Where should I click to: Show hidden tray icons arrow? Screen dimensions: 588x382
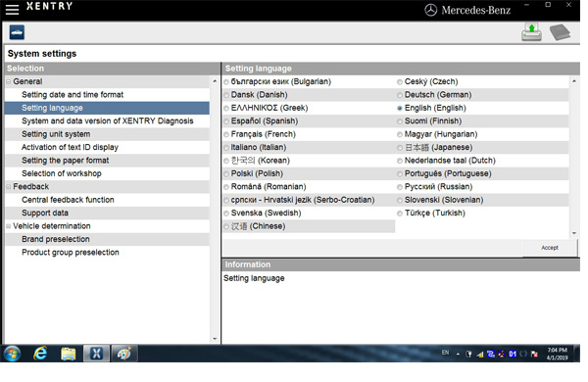458,354
